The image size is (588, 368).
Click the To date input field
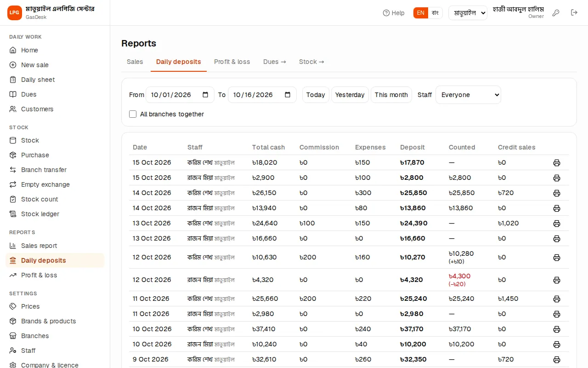262,95
